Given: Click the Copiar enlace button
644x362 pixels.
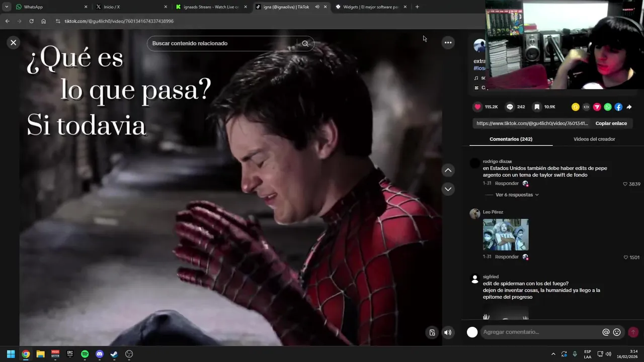Looking at the screenshot, I should 611,123.
